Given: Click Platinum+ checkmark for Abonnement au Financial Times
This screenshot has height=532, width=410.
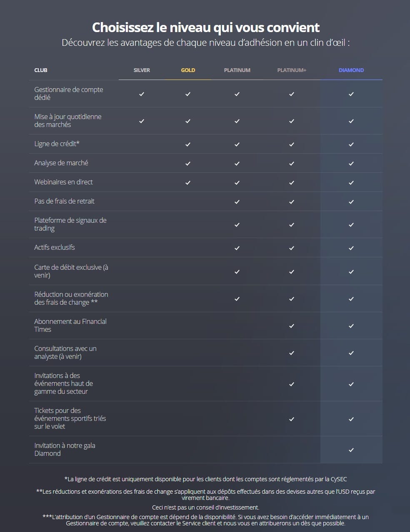Looking at the screenshot, I should click(x=292, y=326).
